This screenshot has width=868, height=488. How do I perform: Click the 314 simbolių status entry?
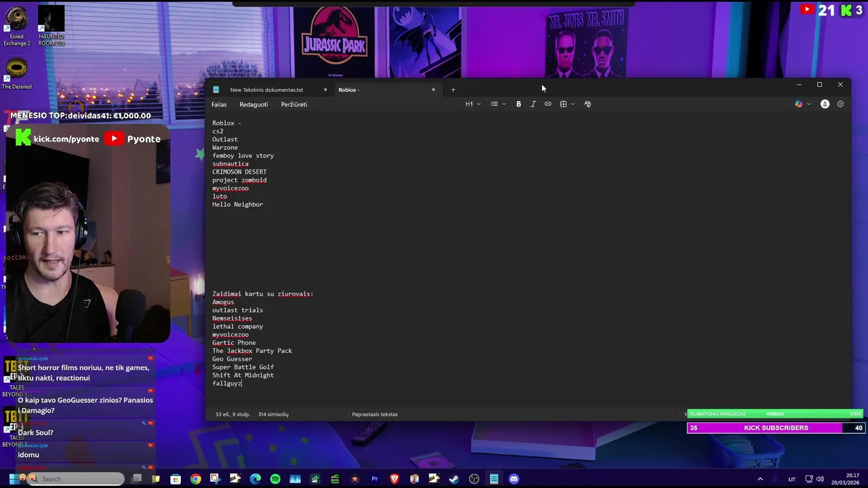point(273,414)
